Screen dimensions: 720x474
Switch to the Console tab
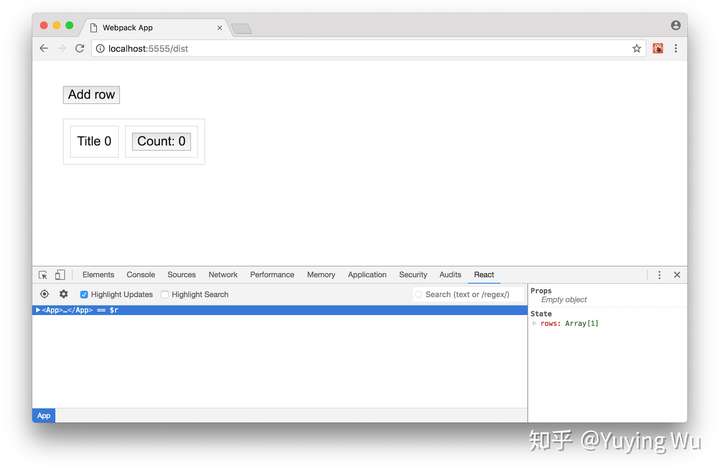(141, 275)
